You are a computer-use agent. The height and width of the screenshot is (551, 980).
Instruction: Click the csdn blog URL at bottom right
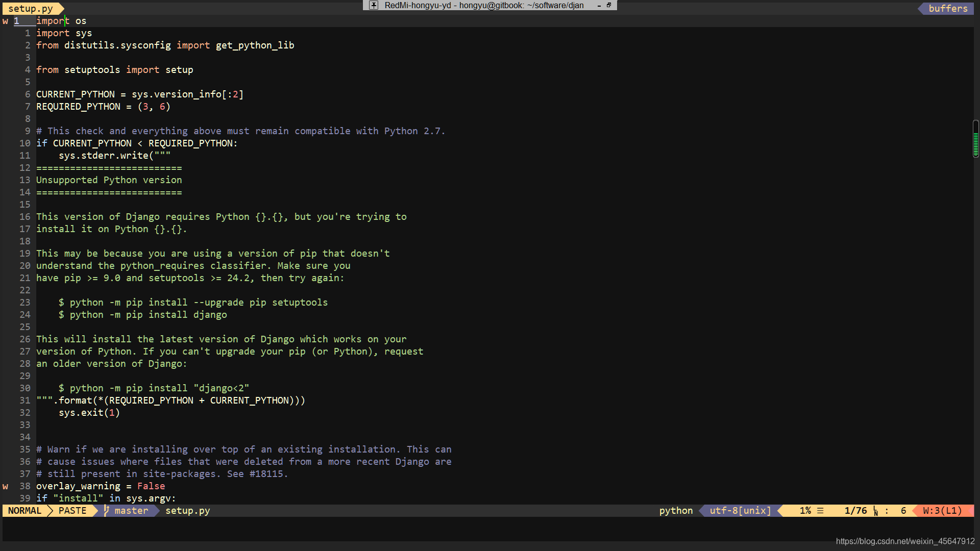pyautogui.click(x=905, y=541)
